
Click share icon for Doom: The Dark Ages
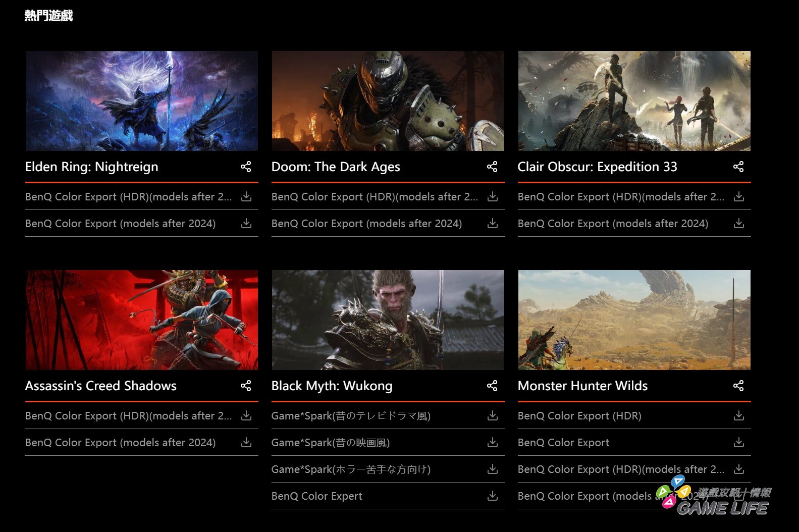pyautogui.click(x=492, y=167)
